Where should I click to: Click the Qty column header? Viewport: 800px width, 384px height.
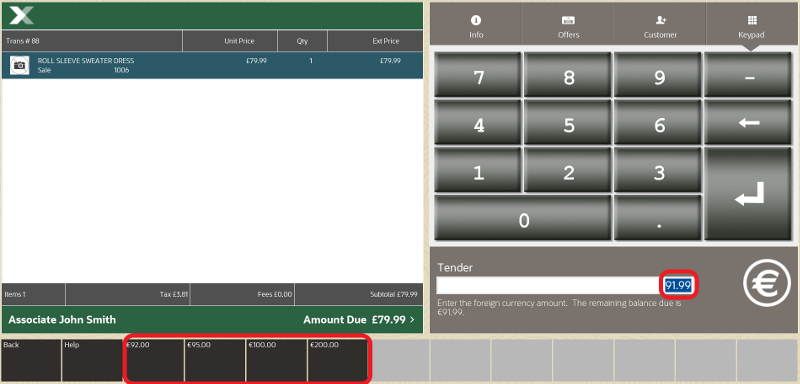(x=303, y=41)
